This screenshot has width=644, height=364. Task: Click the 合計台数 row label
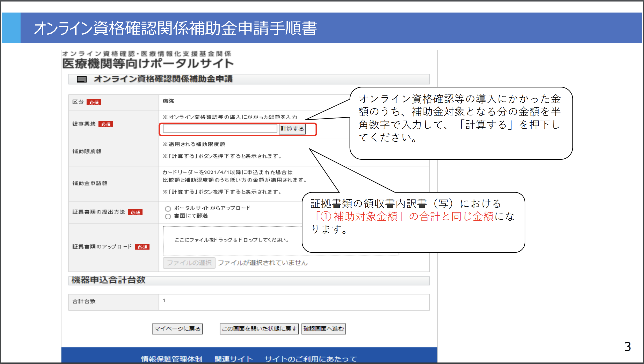84,301
